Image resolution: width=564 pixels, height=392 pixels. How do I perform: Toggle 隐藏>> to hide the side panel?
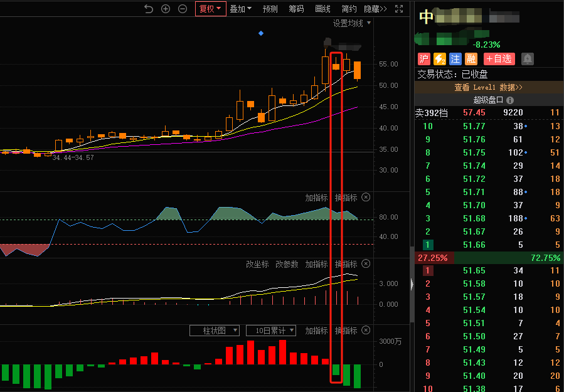(375, 9)
